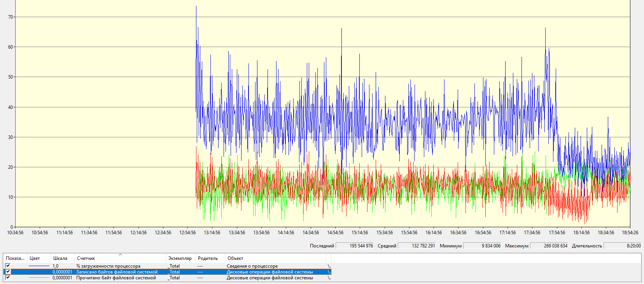
Task: Click the Средний value field 132 782 291
Action: coord(417,245)
